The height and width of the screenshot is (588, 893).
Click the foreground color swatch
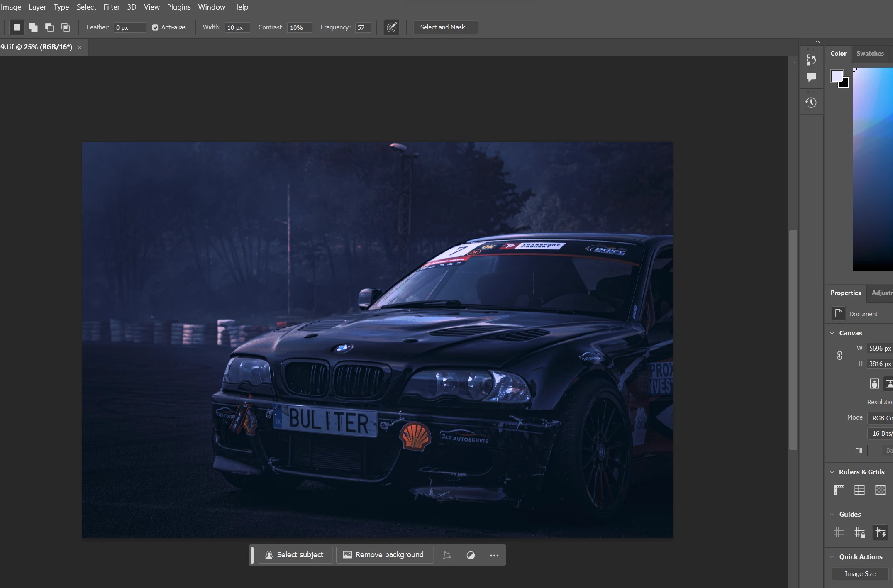(x=837, y=76)
